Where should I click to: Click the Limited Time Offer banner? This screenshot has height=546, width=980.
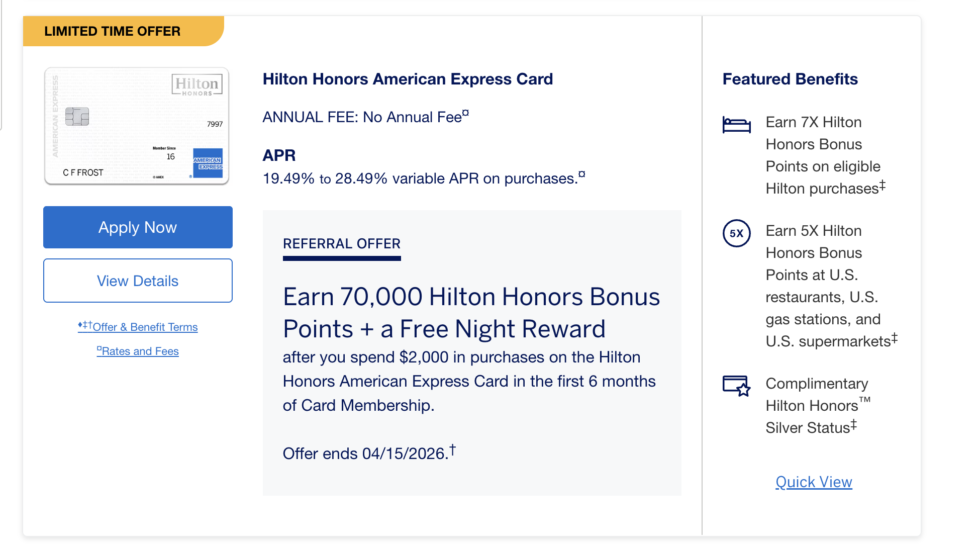(x=113, y=31)
